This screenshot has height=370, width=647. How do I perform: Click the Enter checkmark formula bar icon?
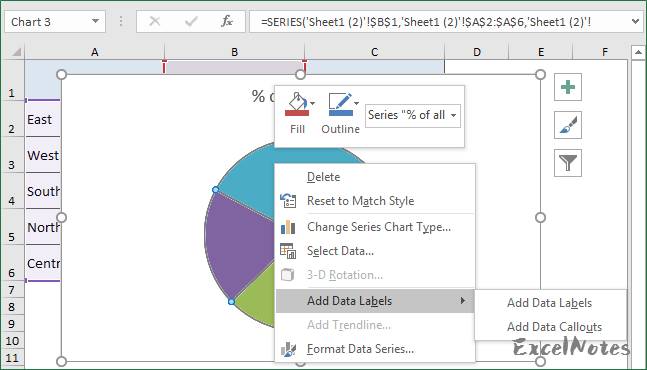(191, 21)
